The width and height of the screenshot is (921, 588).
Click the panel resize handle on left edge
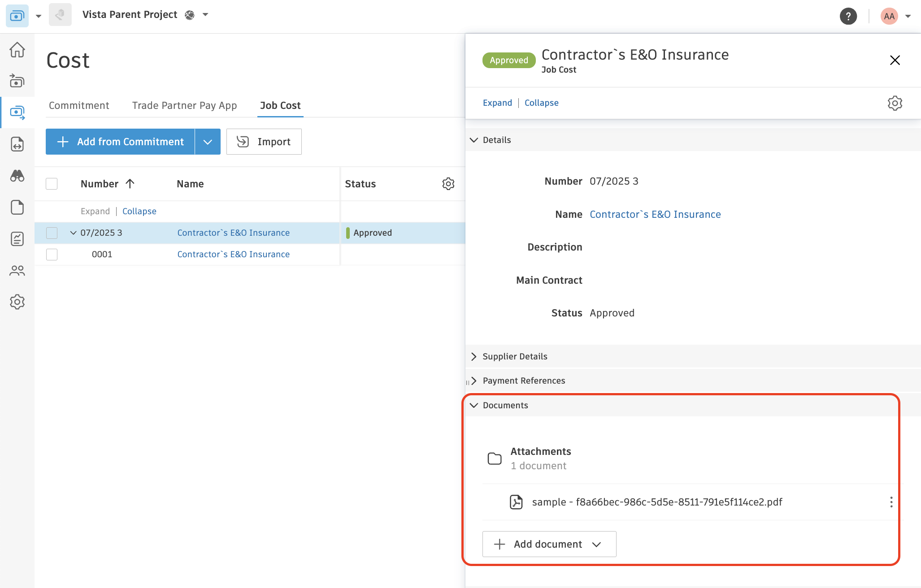click(x=467, y=382)
